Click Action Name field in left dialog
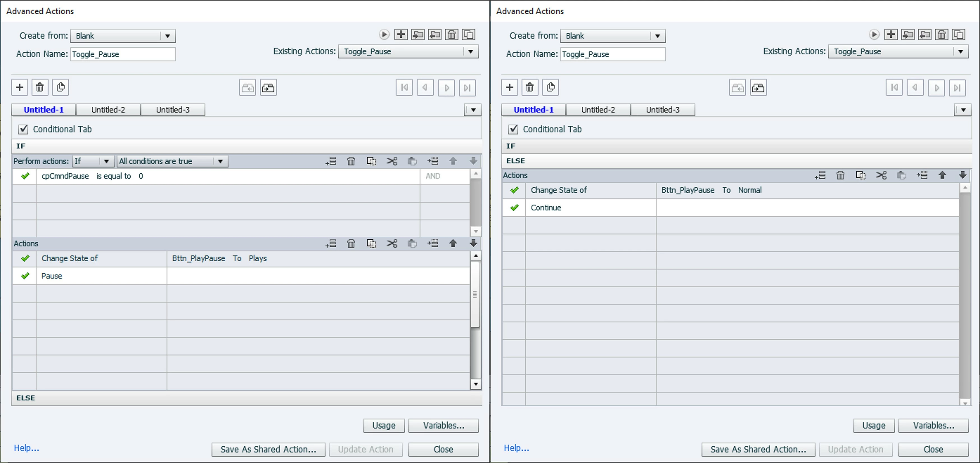Viewport: 980px width, 463px height. click(x=122, y=54)
